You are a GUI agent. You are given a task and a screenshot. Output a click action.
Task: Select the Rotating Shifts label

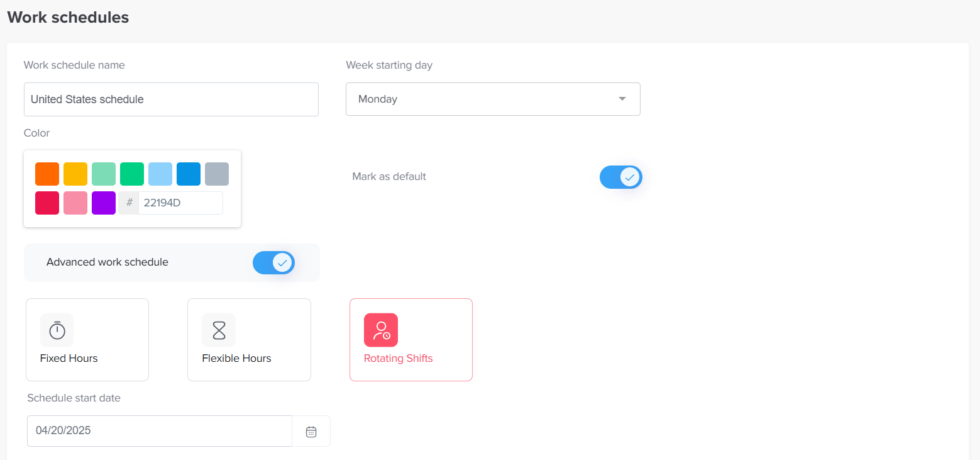point(398,359)
